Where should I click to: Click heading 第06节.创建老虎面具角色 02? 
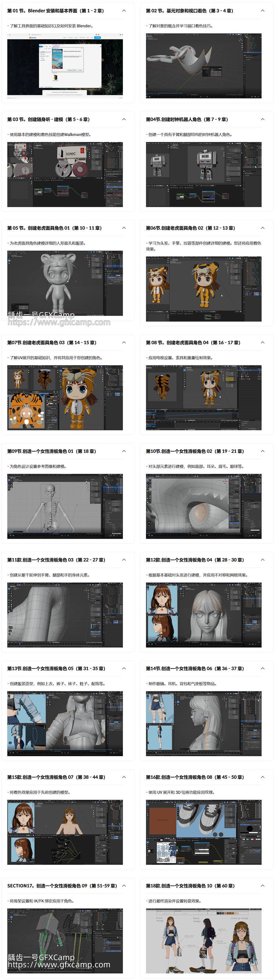coord(191,228)
